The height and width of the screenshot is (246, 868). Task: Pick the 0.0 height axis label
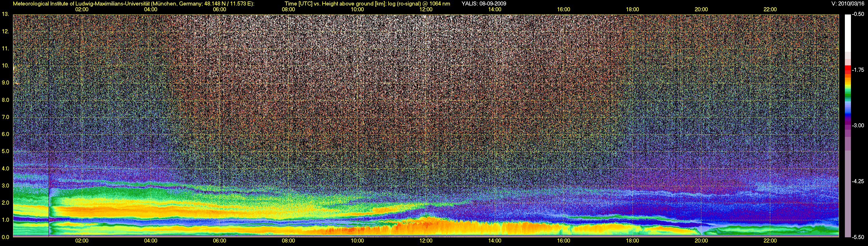[x=5, y=237]
